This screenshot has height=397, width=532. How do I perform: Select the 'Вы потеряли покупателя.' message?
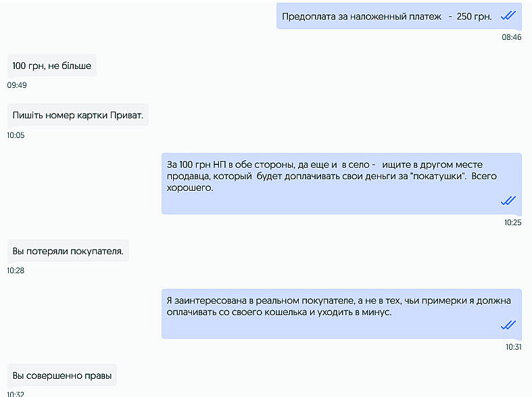coord(68,251)
